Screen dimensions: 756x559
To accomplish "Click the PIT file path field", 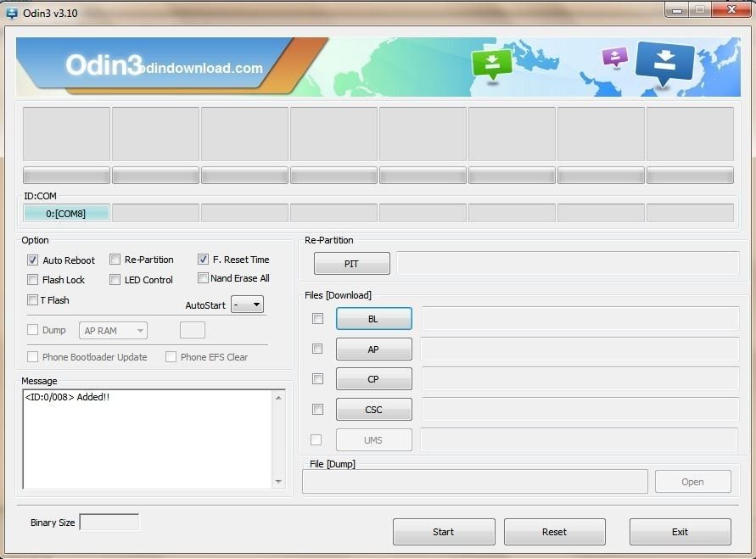I will coord(568,263).
